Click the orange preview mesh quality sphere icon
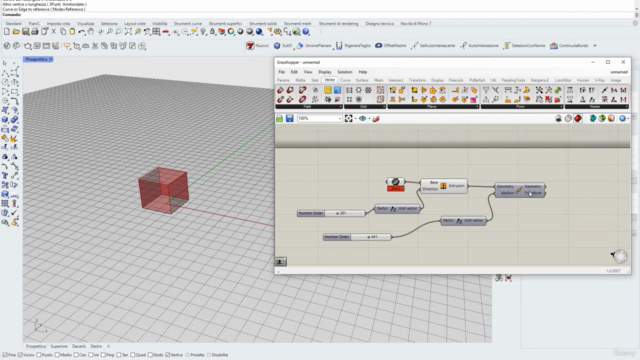640x360 pixels. click(611, 118)
